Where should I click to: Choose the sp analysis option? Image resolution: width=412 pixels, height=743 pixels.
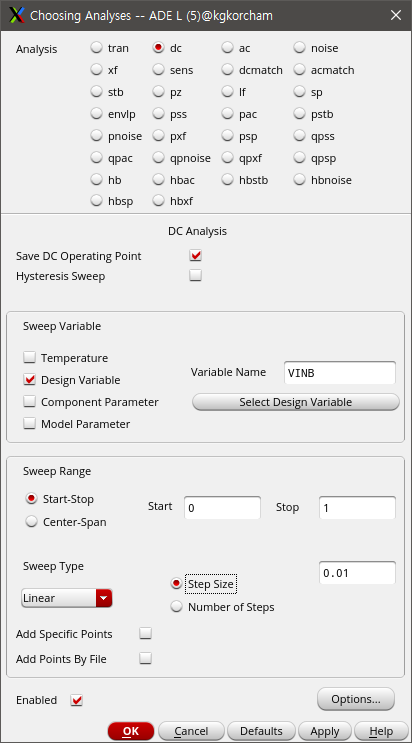pyautogui.click(x=300, y=91)
